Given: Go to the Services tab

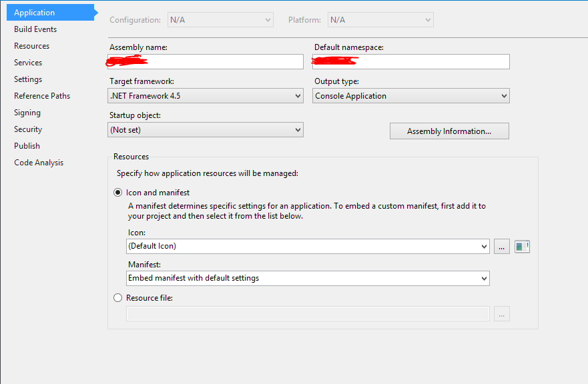Looking at the screenshot, I should [28, 63].
